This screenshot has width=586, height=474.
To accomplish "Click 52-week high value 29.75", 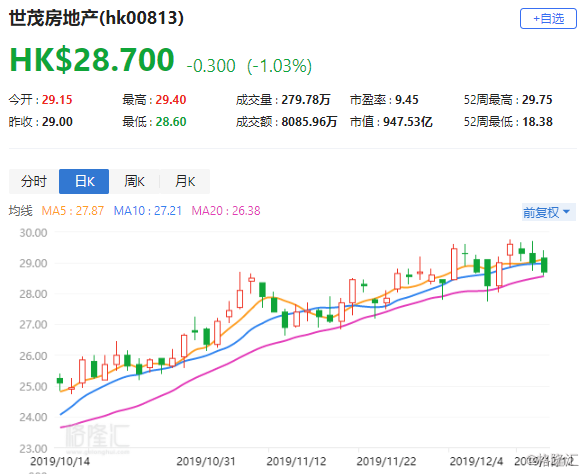I will point(537,100).
